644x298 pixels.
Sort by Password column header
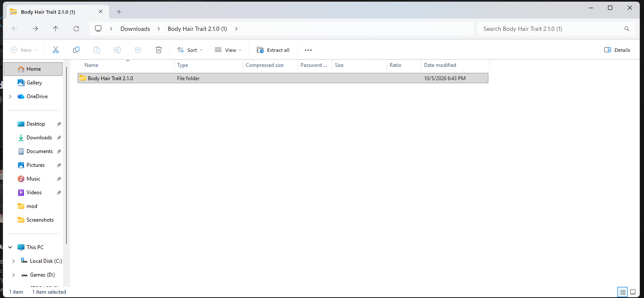click(x=315, y=65)
